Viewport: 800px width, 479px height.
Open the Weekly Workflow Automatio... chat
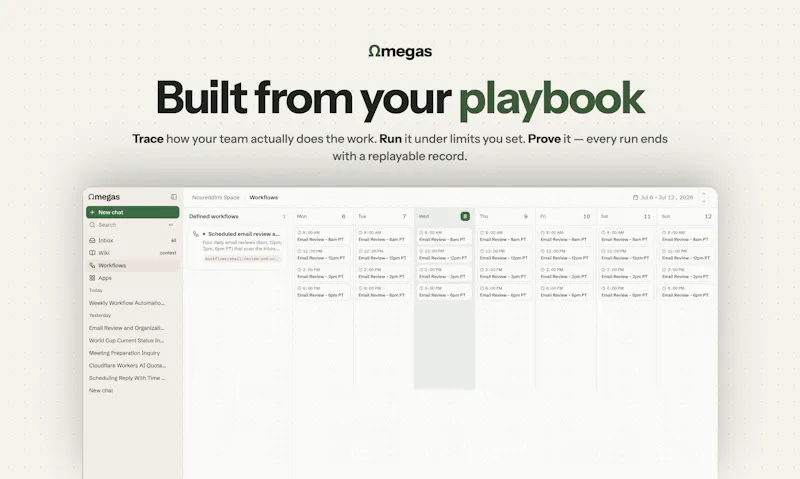pos(127,303)
